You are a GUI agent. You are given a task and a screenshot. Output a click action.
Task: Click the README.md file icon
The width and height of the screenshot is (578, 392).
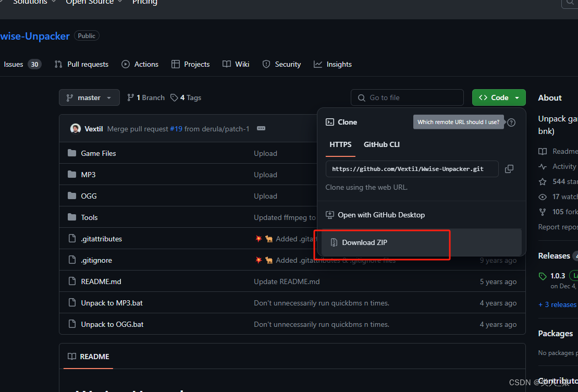pos(72,281)
